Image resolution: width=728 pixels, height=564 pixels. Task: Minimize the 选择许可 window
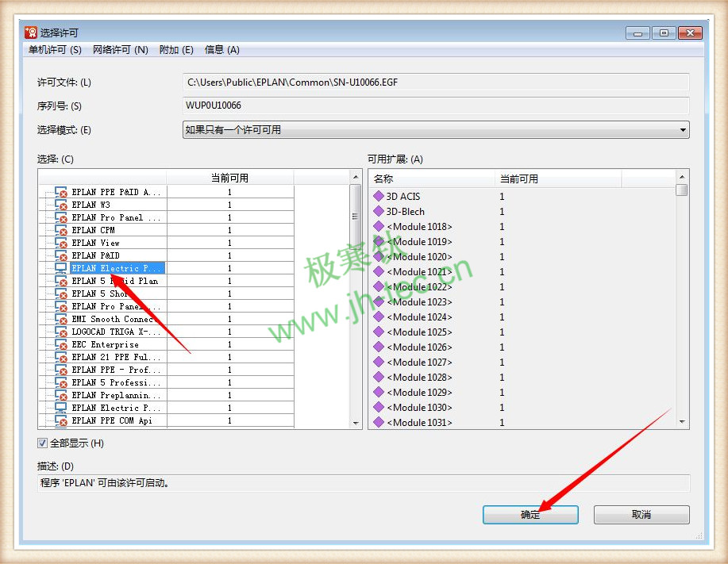tap(637, 33)
